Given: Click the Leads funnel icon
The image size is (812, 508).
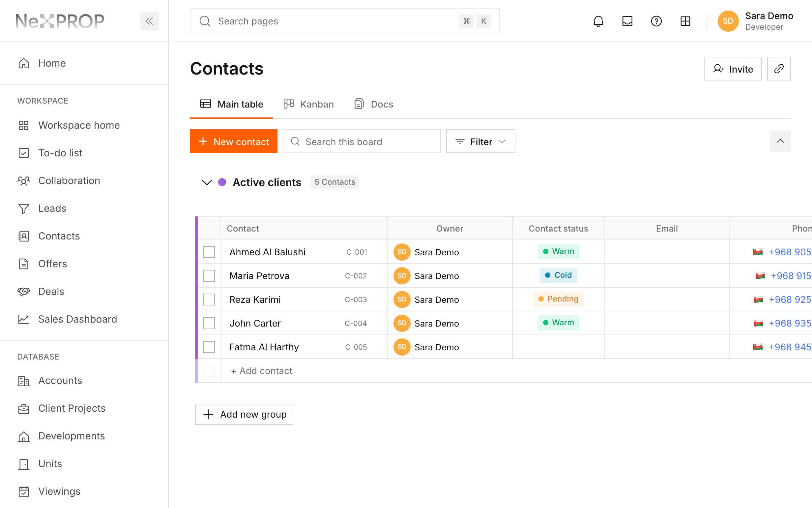Looking at the screenshot, I should tap(23, 208).
